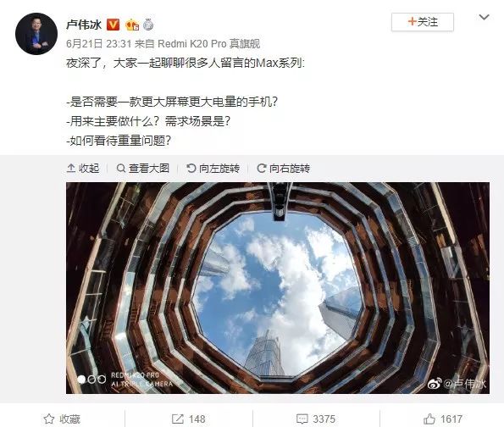
Task: Open the post timestamp 6月21日 23:31
Action: pyautogui.click(x=98, y=44)
